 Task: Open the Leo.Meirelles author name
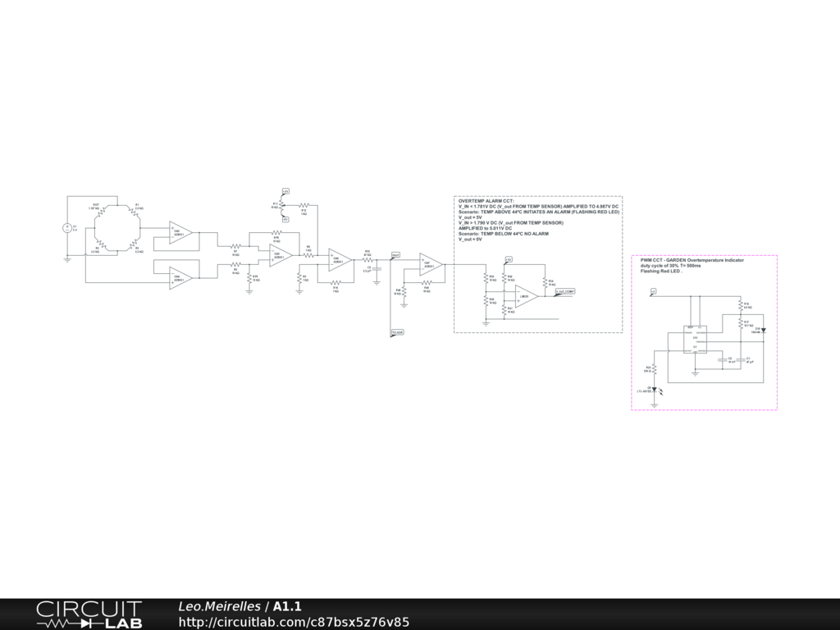pos(219,606)
